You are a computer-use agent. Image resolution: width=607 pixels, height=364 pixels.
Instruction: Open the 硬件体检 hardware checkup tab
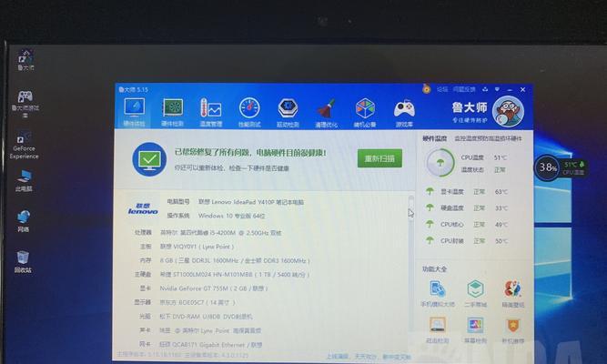(x=134, y=112)
